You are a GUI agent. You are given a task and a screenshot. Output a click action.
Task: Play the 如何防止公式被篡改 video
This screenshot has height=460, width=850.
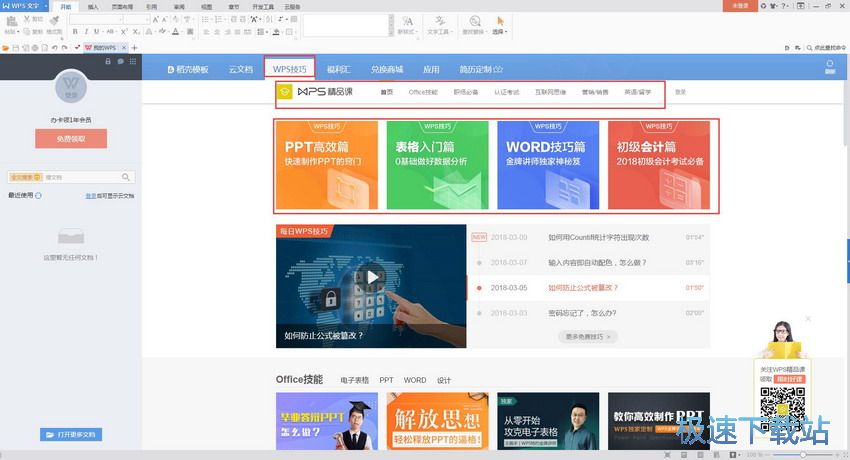click(373, 277)
